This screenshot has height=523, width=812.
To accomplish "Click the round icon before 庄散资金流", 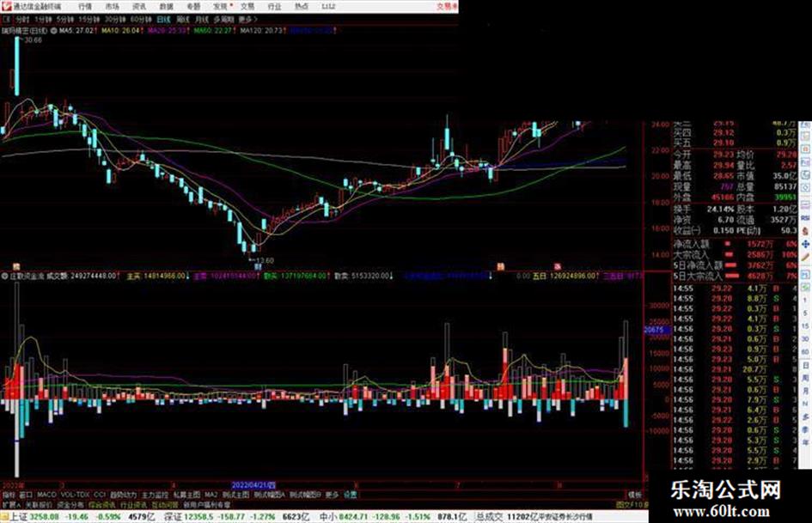I will click(4, 276).
